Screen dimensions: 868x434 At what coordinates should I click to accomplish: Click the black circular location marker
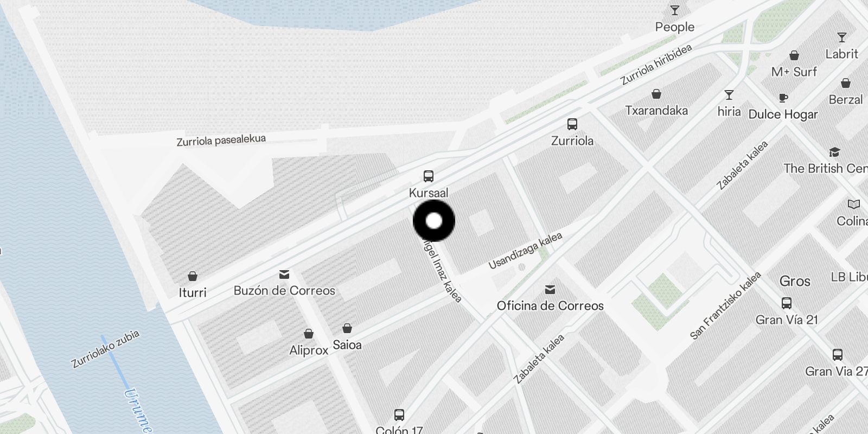pos(434,221)
